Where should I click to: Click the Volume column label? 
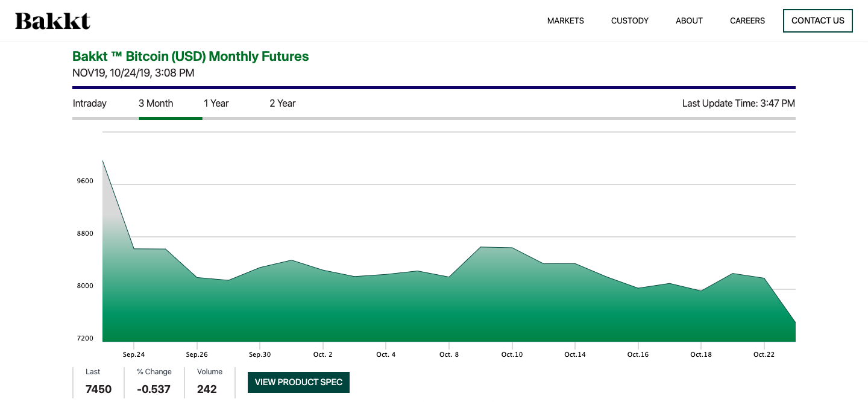210,372
